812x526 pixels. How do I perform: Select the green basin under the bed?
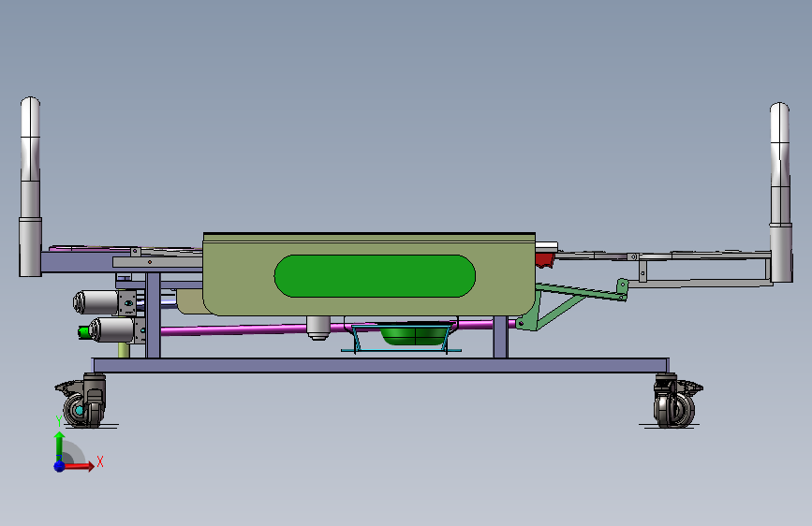[415, 334]
